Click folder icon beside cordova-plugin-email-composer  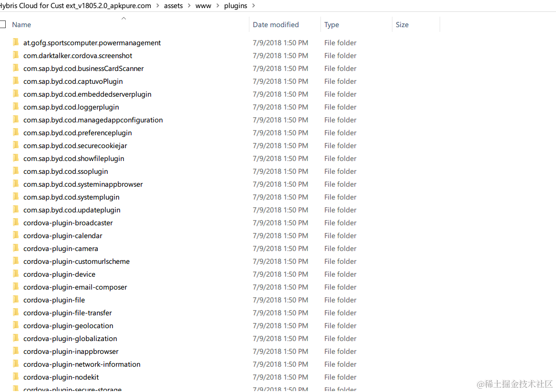[x=16, y=287]
